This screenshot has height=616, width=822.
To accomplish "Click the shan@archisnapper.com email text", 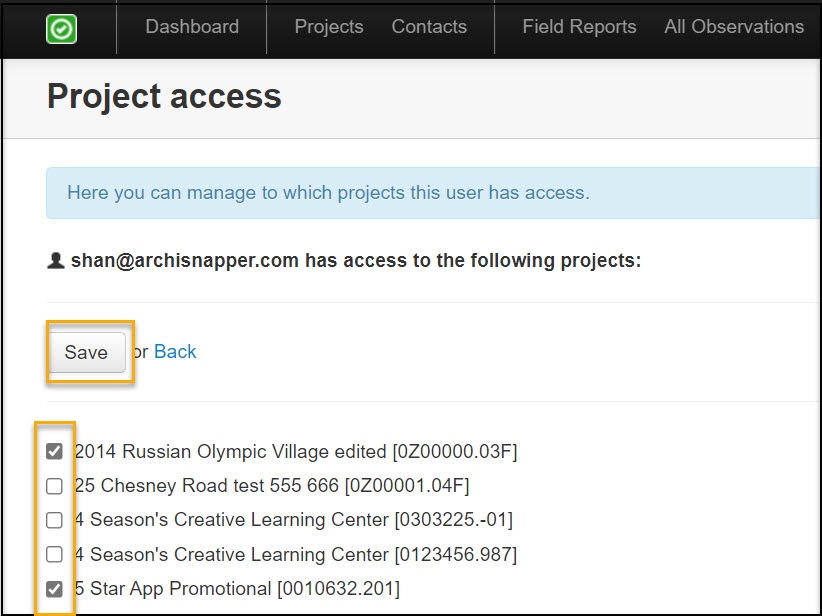I will coord(185,261).
